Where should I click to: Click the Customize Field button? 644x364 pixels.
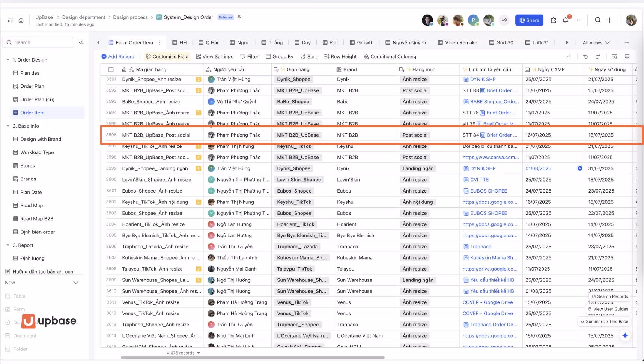tap(167, 57)
